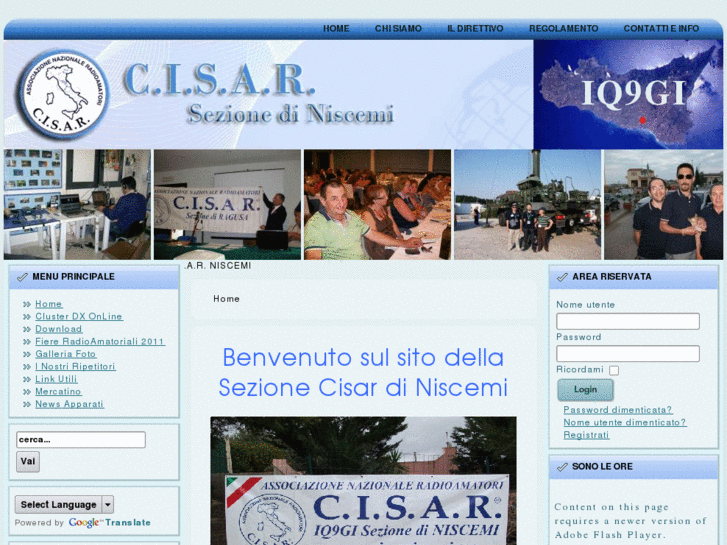
Task: Open the Download link in sidebar
Action: click(x=58, y=329)
